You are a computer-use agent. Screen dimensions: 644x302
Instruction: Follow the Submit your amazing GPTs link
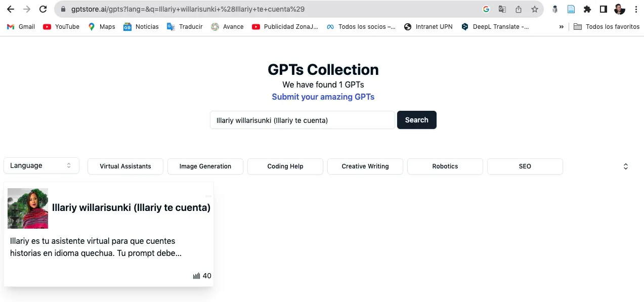pyautogui.click(x=323, y=97)
